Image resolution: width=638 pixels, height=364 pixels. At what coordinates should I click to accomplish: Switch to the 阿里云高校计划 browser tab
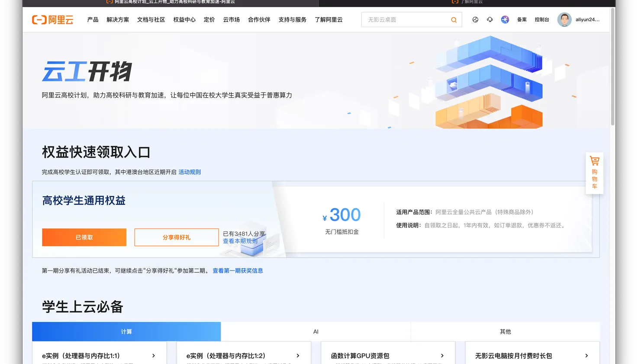(171, 2)
